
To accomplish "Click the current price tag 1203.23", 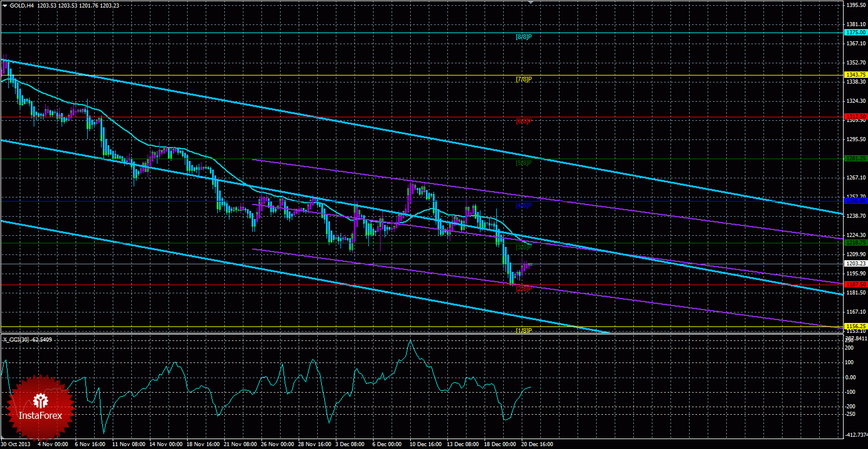I will click(x=855, y=264).
